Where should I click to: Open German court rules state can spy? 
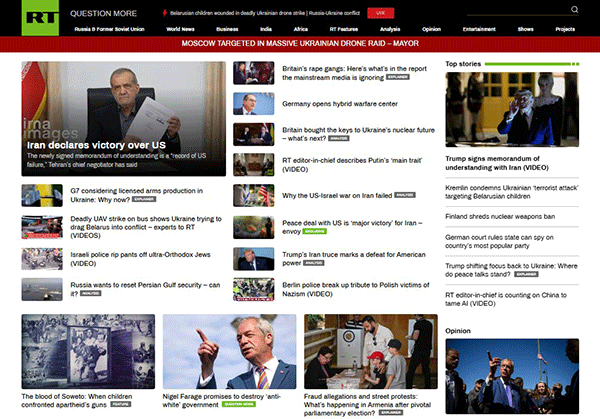(x=499, y=241)
